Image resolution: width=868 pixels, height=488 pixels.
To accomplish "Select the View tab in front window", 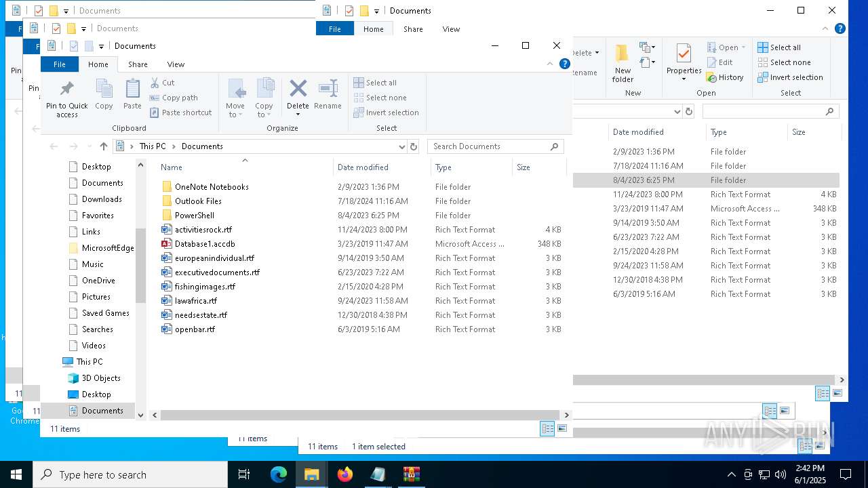I will click(176, 64).
